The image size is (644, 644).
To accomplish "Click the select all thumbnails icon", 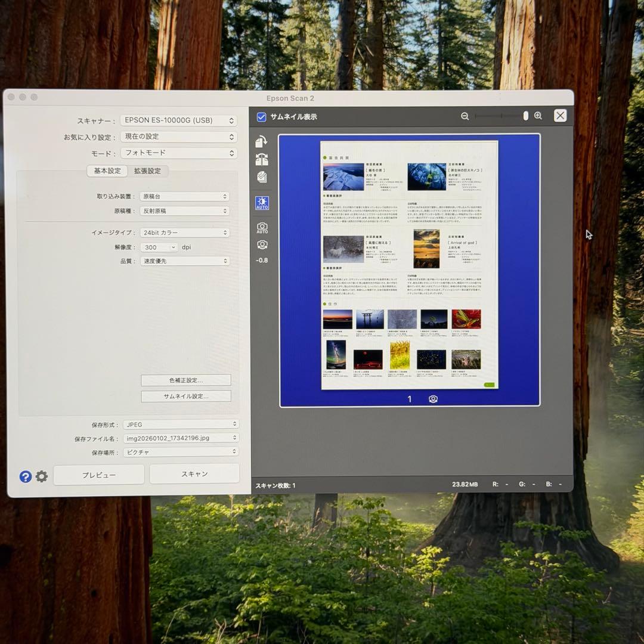I will click(262, 177).
